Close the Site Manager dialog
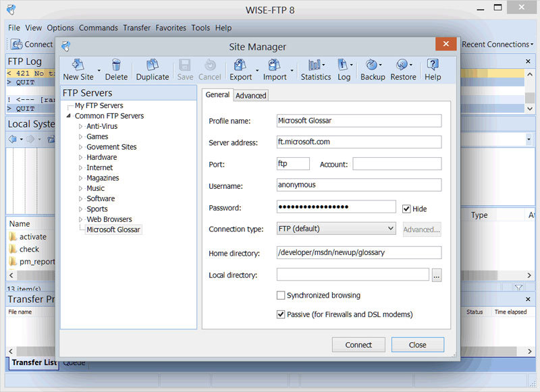This screenshot has width=540, height=392. [446, 44]
